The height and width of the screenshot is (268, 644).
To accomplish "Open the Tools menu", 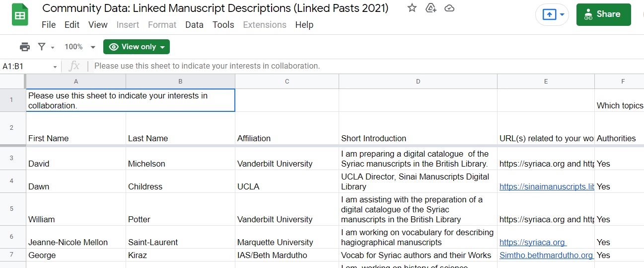I will 223,25.
